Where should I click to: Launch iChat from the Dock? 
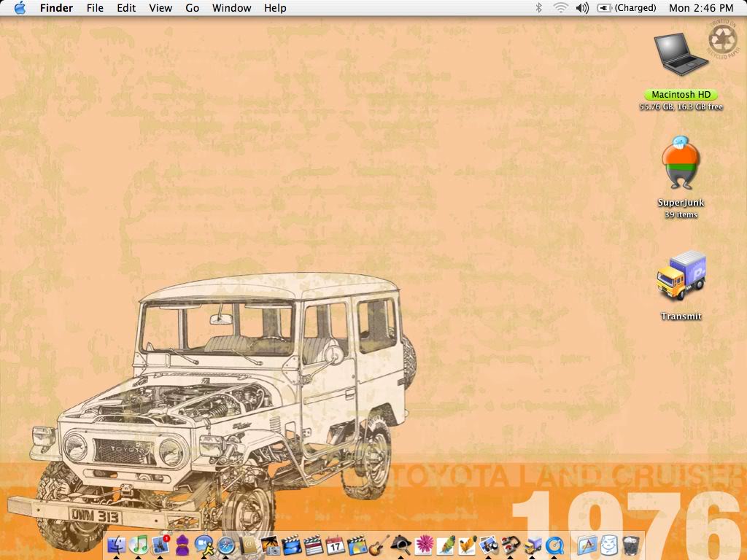(204, 545)
